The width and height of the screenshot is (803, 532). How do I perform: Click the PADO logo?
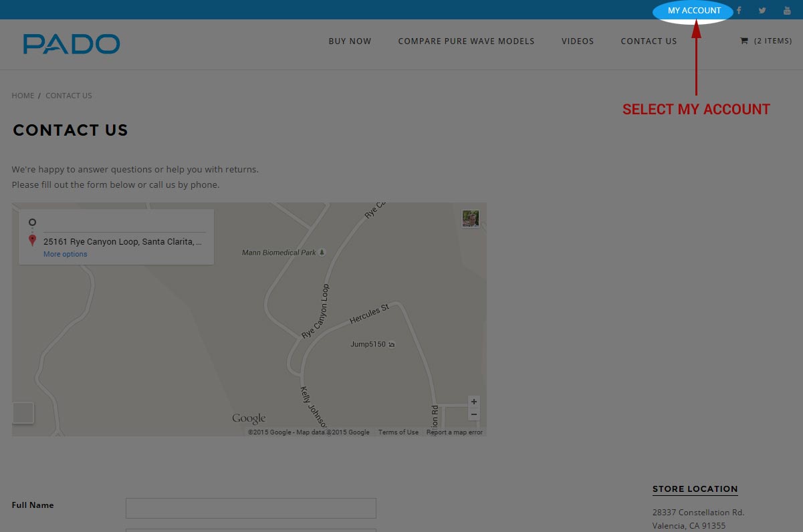pyautogui.click(x=72, y=44)
